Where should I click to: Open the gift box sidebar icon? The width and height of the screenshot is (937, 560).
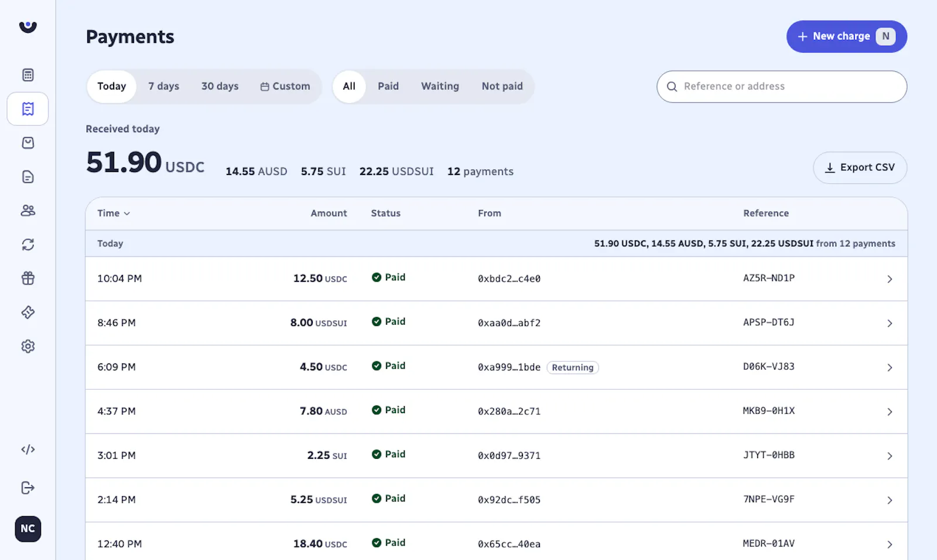[28, 279]
